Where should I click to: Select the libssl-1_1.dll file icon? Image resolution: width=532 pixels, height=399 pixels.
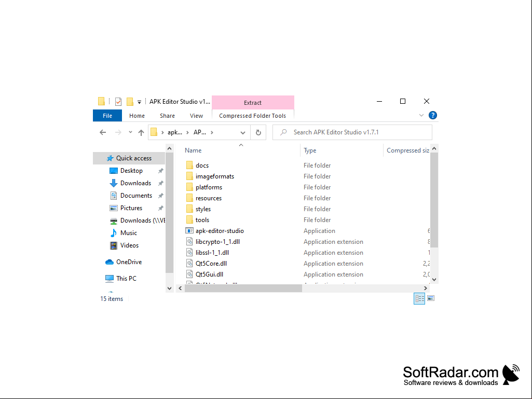coord(189,252)
